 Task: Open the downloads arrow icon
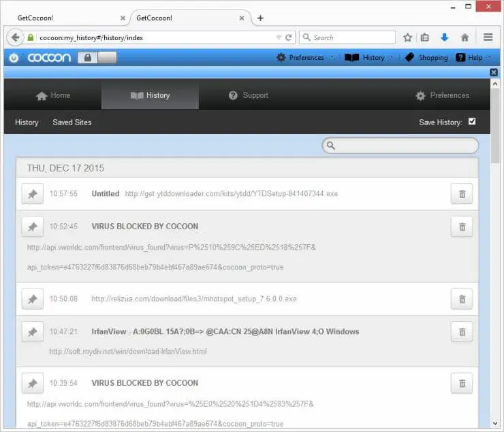[445, 37]
